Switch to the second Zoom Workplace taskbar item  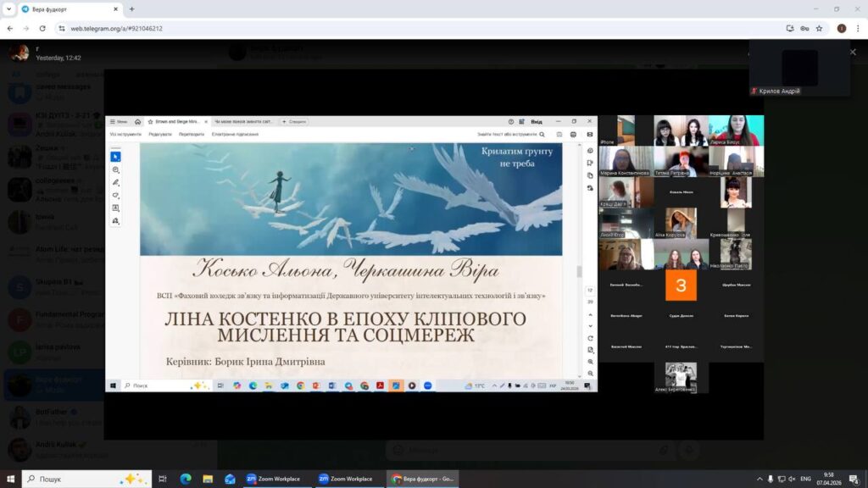[346, 479]
